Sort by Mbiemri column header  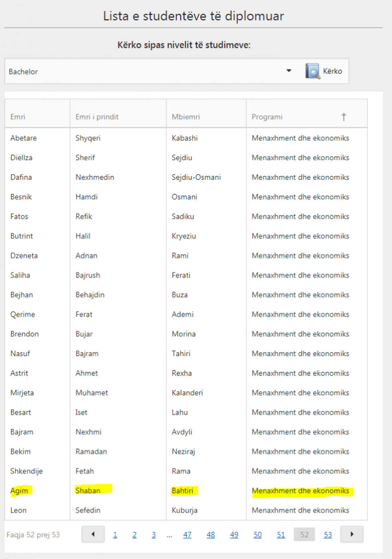186,117
